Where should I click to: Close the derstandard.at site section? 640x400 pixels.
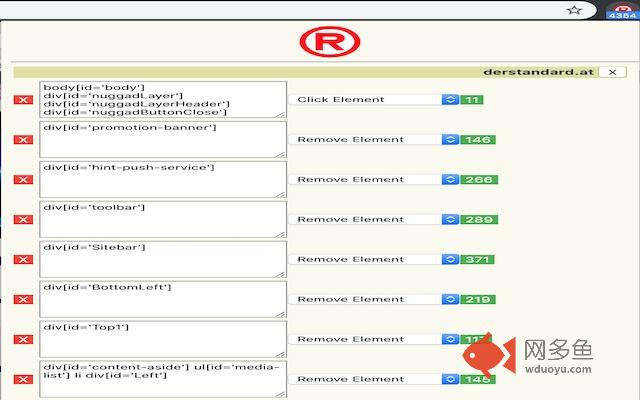tap(612, 72)
